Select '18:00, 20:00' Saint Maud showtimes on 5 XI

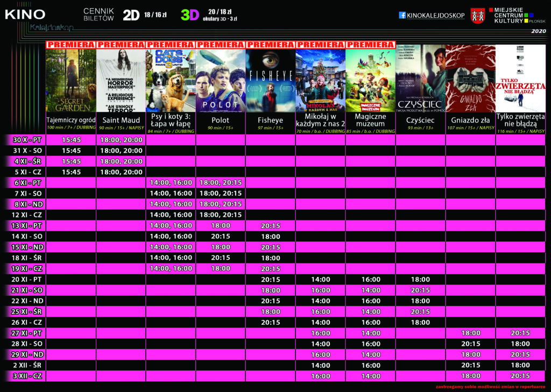coord(121,172)
